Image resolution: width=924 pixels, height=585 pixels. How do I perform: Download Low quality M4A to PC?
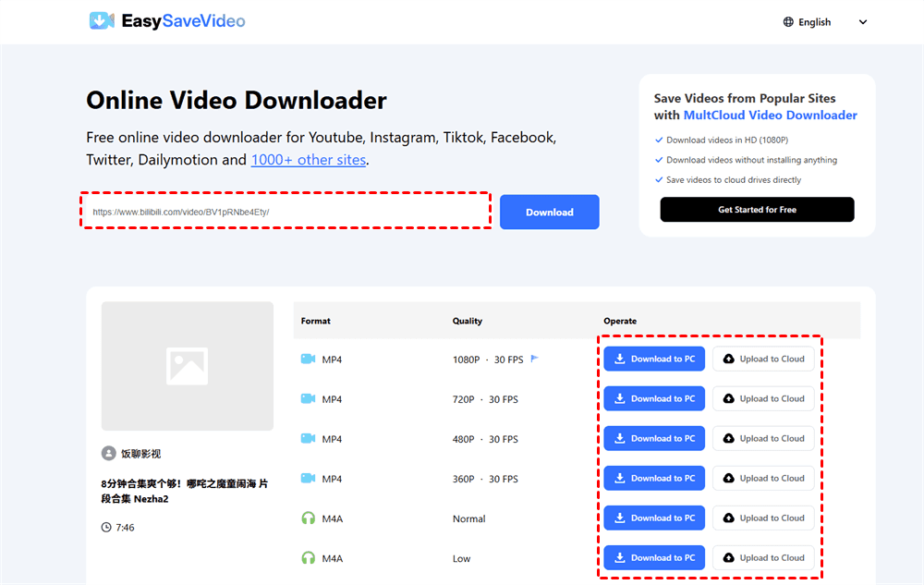tap(654, 558)
